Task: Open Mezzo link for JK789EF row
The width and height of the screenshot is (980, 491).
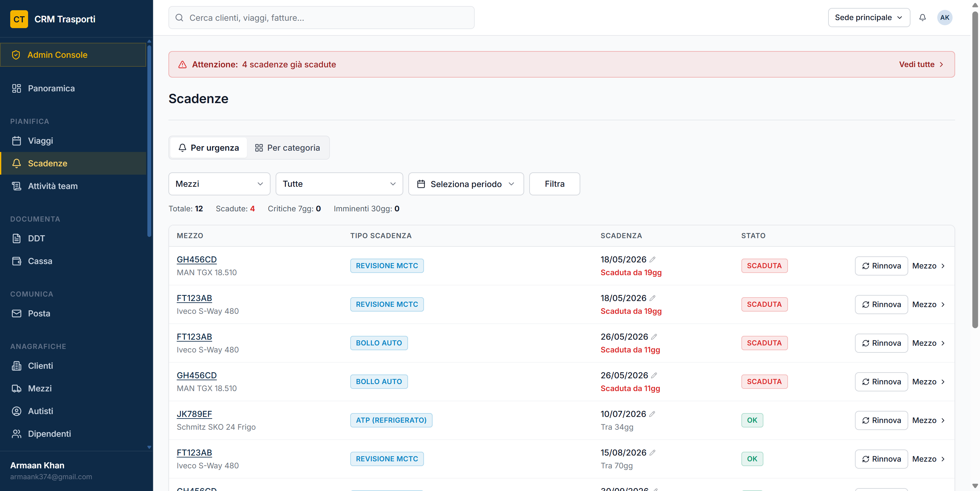Action: (x=928, y=420)
